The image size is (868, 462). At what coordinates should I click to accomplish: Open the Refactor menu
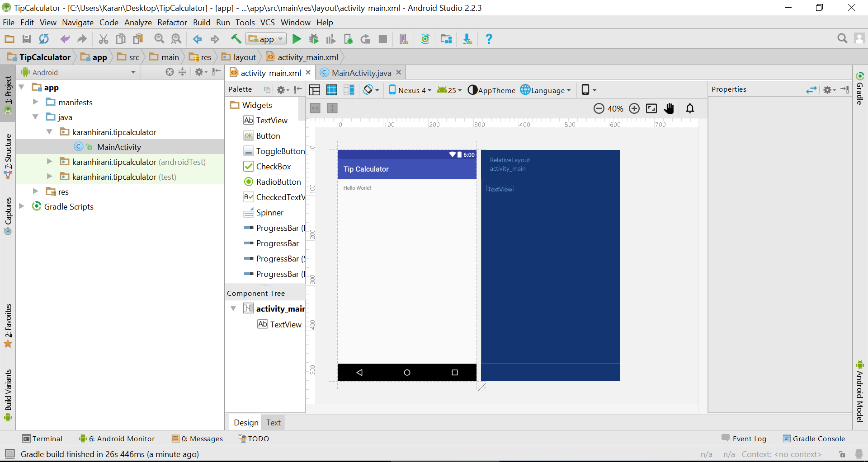click(172, 22)
